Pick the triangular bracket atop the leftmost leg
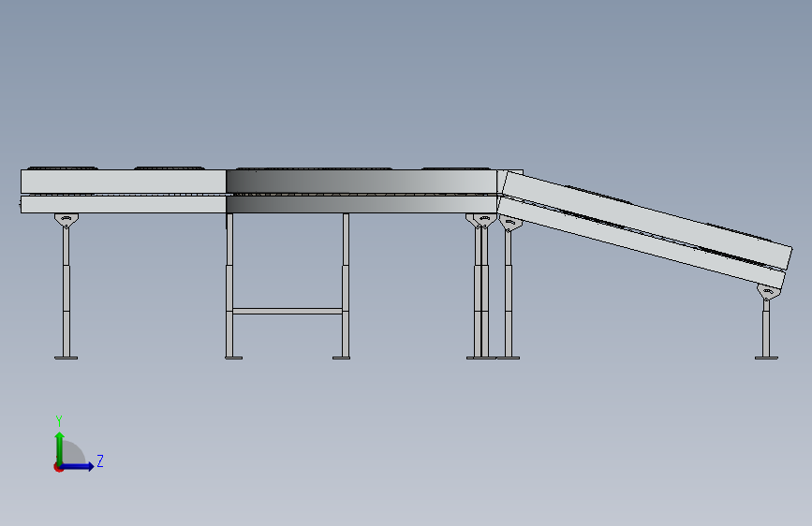 66,221
